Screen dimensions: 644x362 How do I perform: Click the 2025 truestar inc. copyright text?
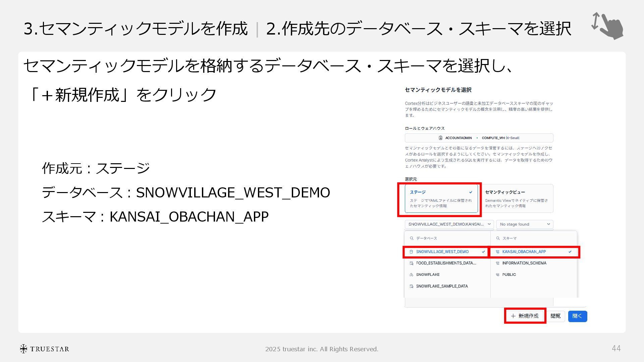point(322,349)
